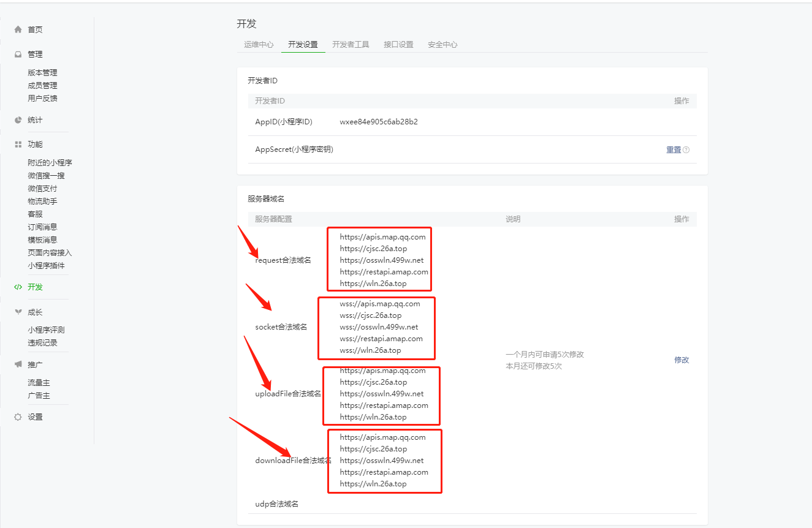Open the 开发者工具 tab
The image size is (812, 528).
(x=351, y=45)
